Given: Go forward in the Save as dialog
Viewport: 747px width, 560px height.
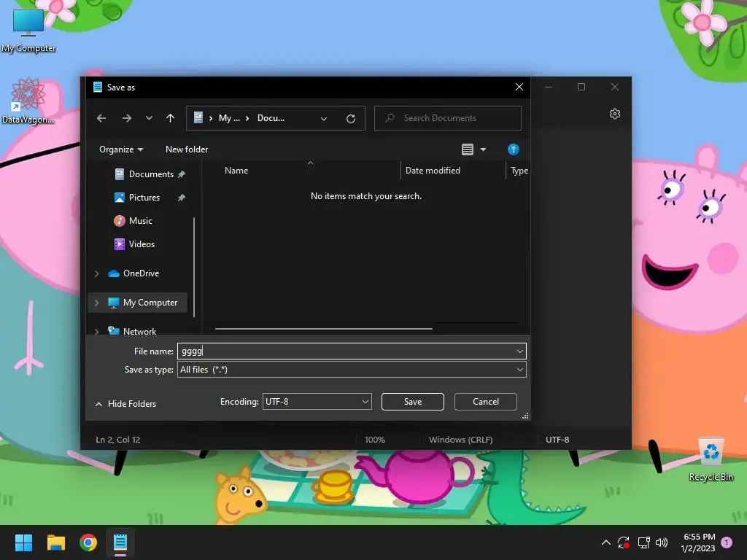Looking at the screenshot, I should click(x=126, y=118).
